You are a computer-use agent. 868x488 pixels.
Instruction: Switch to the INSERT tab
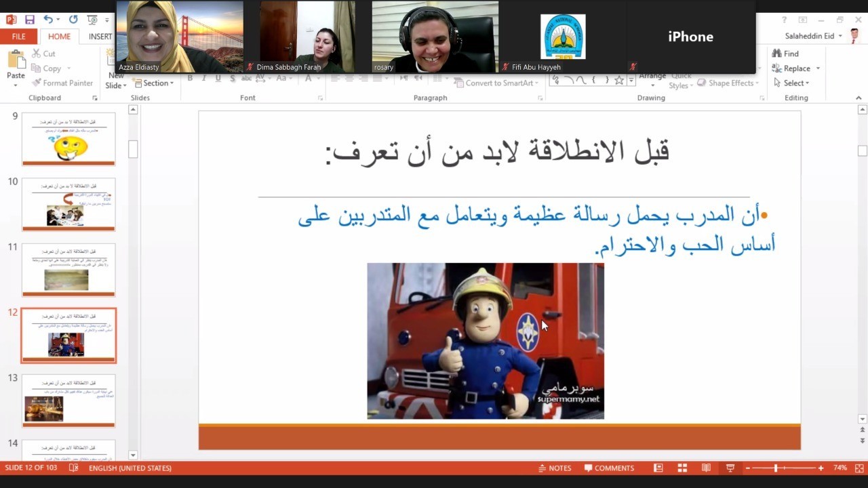100,37
